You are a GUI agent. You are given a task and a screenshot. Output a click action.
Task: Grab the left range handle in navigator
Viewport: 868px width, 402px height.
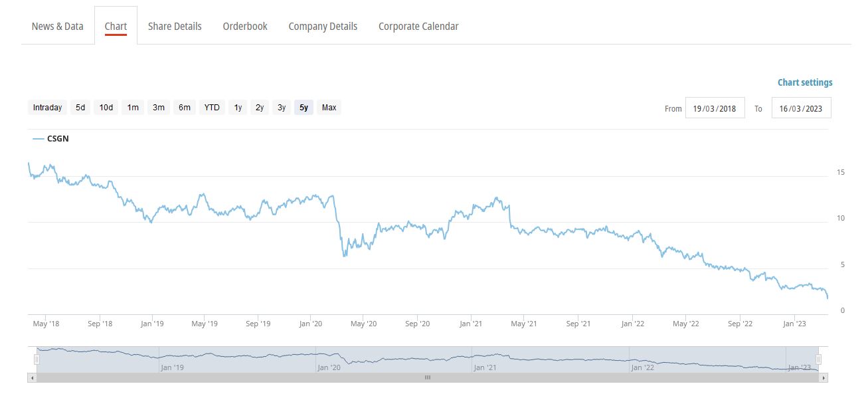click(x=37, y=359)
